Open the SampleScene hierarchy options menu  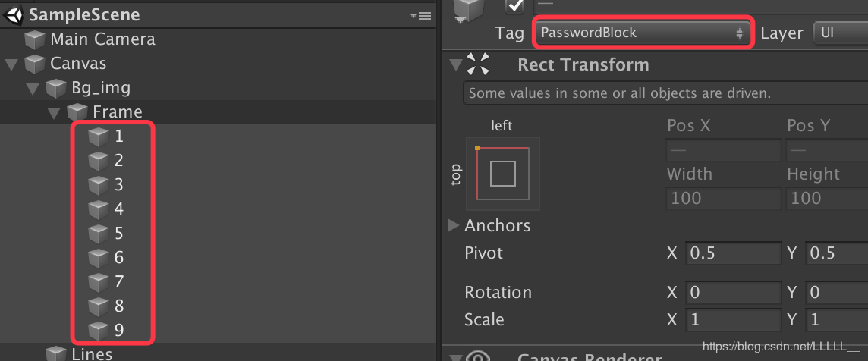click(420, 15)
